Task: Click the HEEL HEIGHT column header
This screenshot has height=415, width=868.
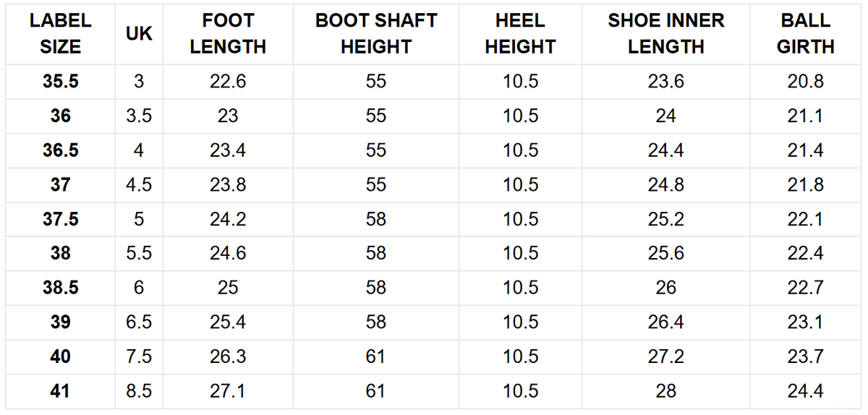Action: (520, 34)
